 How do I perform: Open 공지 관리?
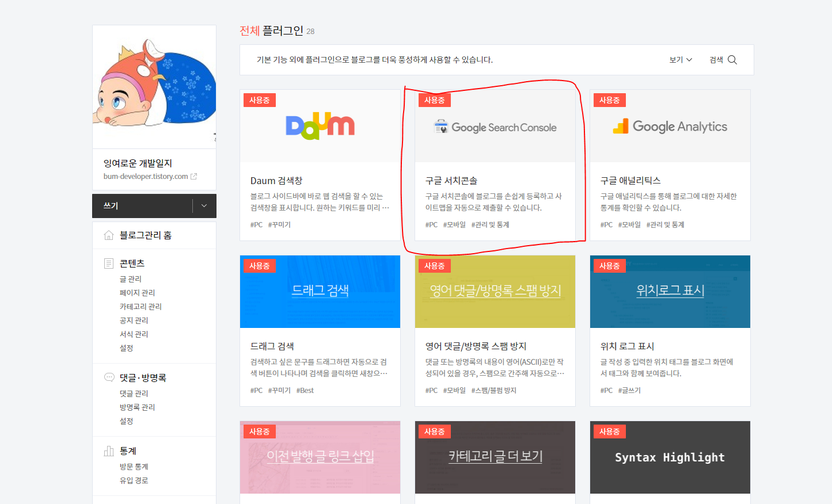134,320
